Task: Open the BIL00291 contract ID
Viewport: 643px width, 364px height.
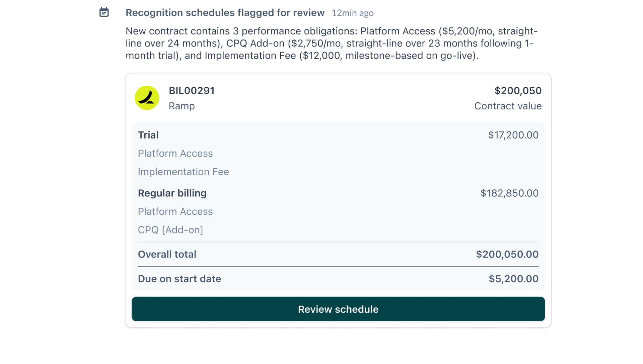Action: (192, 91)
